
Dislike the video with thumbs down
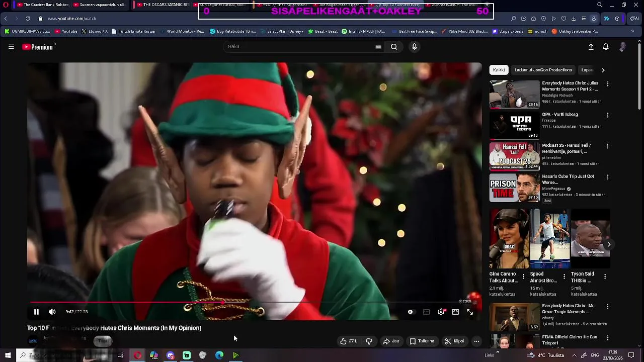pos(369,341)
